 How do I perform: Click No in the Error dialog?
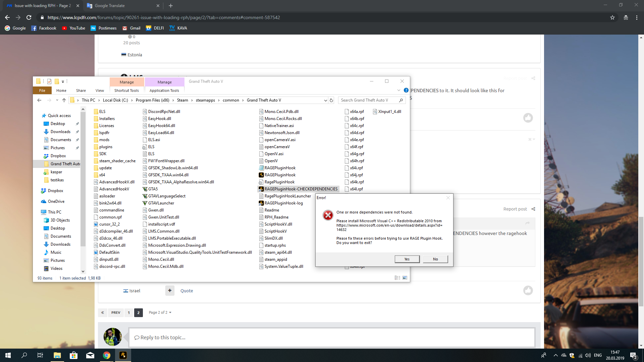point(435,259)
